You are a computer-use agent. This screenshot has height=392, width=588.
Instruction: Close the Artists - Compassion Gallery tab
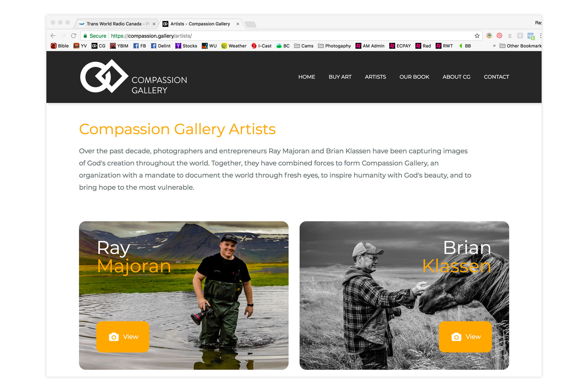tap(238, 24)
